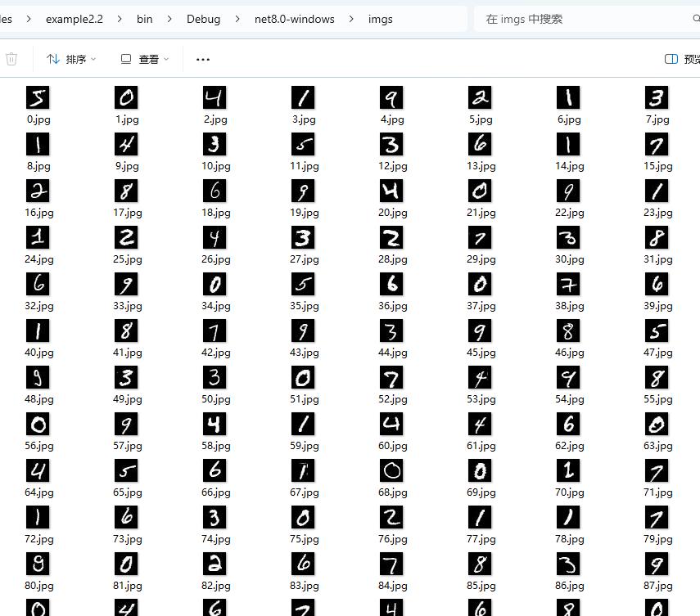The width and height of the screenshot is (700, 616).
Task: Click the 5.jpg file name label
Action: [x=481, y=119]
